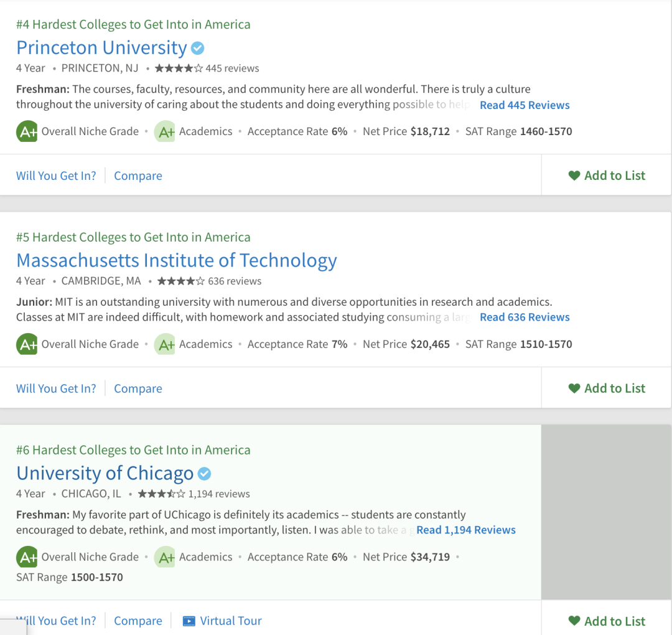Image resolution: width=672 pixels, height=635 pixels.
Task: Click heart icon on Princeton's Add to List
Action: tap(574, 176)
